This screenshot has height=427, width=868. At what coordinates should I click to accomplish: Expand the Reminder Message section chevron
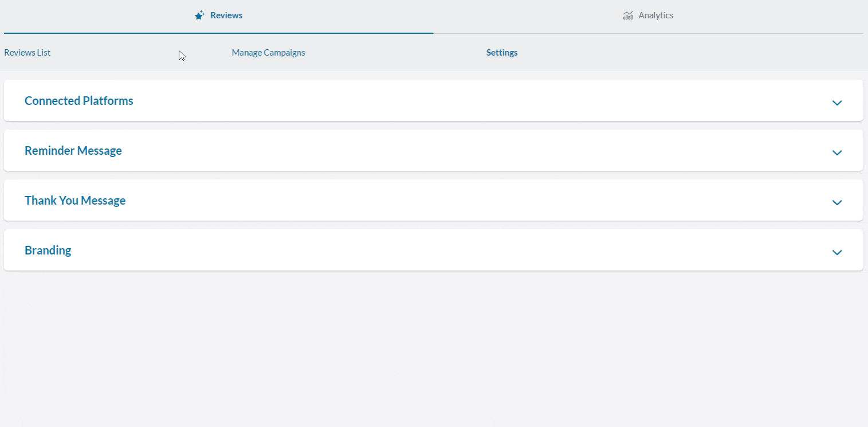click(x=836, y=153)
